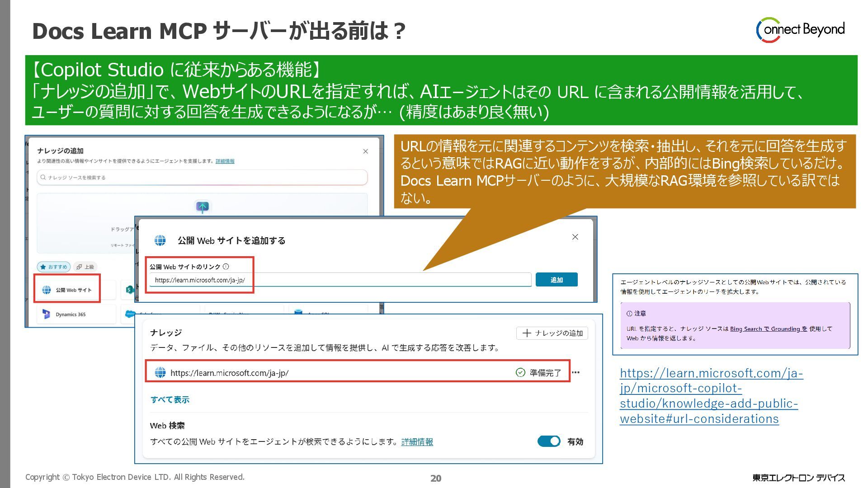This screenshot has height=488, width=868.
Task: Open 詳細情報 link in Web 検索 section
Action: (417, 442)
